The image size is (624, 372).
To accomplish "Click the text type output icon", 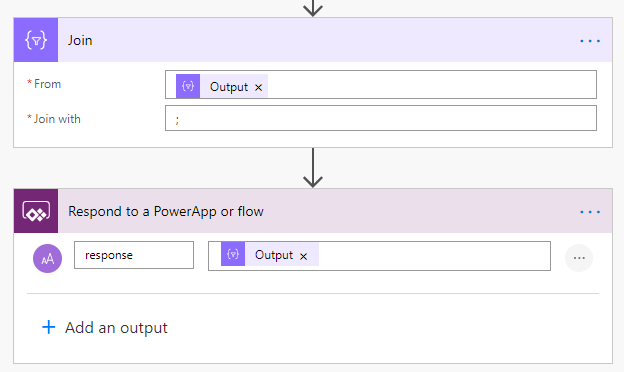I will pyautogui.click(x=47, y=258).
